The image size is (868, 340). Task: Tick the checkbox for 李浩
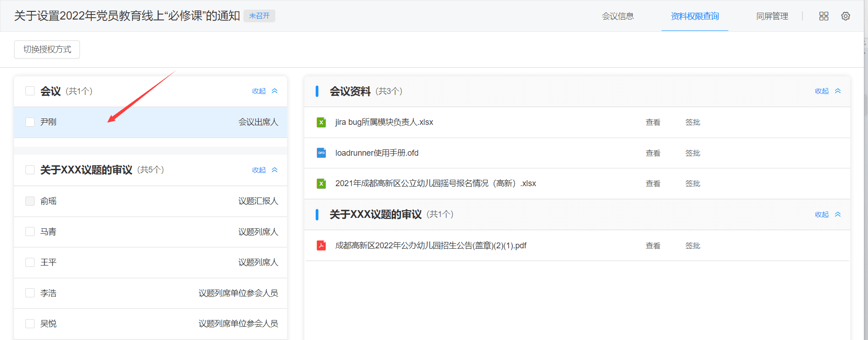click(30, 293)
